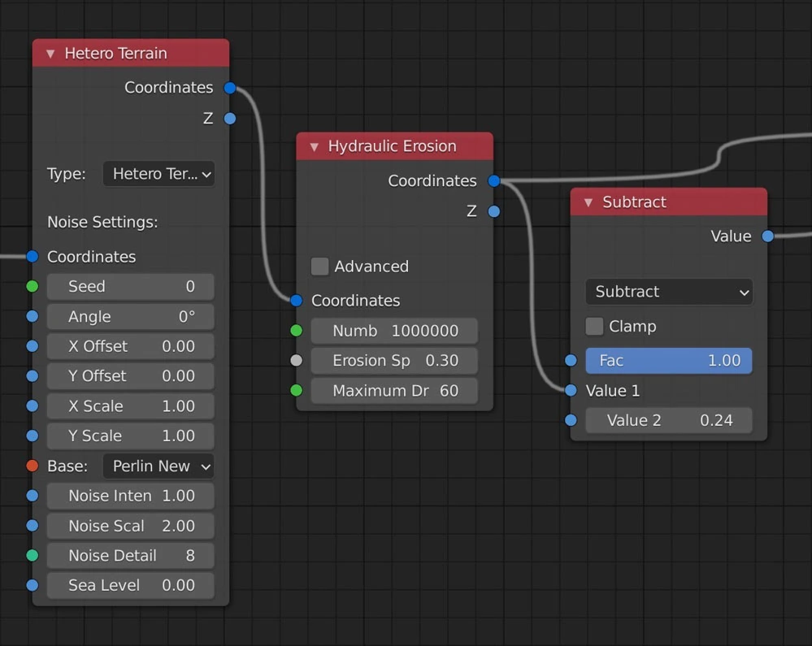
Task: Enable the Advanced checkbox on Hydraulic Erosion
Action: click(319, 266)
